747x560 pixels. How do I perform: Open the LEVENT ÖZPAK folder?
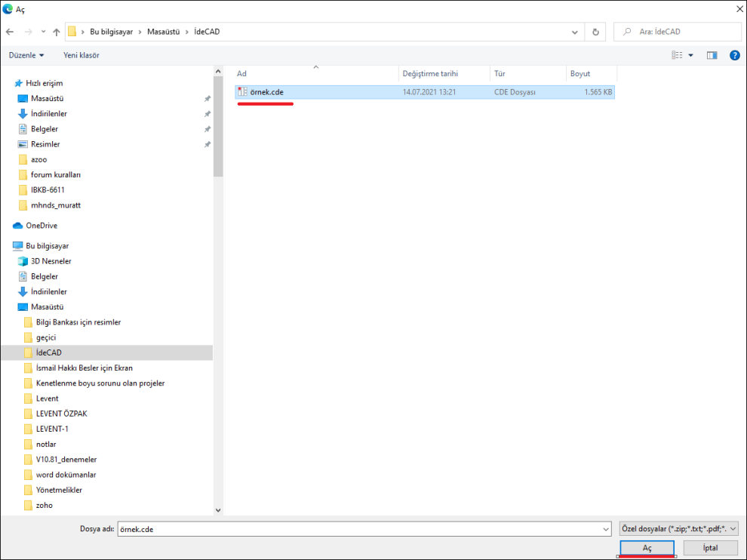point(61,414)
